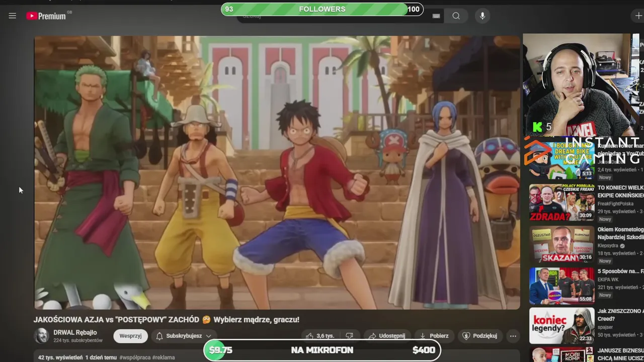The height and width of the screenshot is (362, 644).
Task: Open 'Jak ZNISZCZONO' Creed video title
Action: click(x=620, y=315)
